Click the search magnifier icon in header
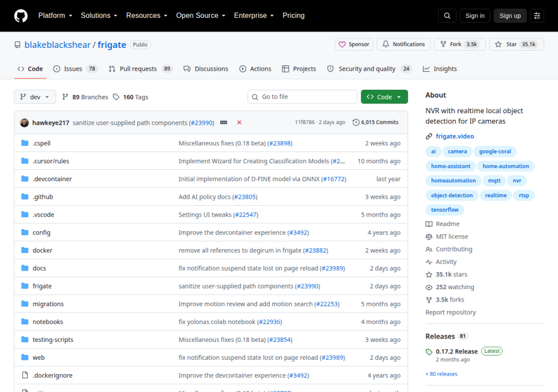This screenshot has height=392, width=558. [x=447, y=16]
